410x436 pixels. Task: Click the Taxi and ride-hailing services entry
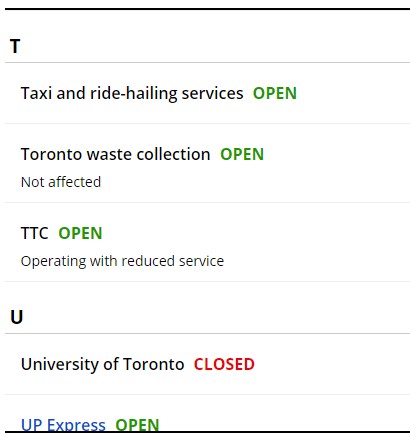click(x=132, y=93)
